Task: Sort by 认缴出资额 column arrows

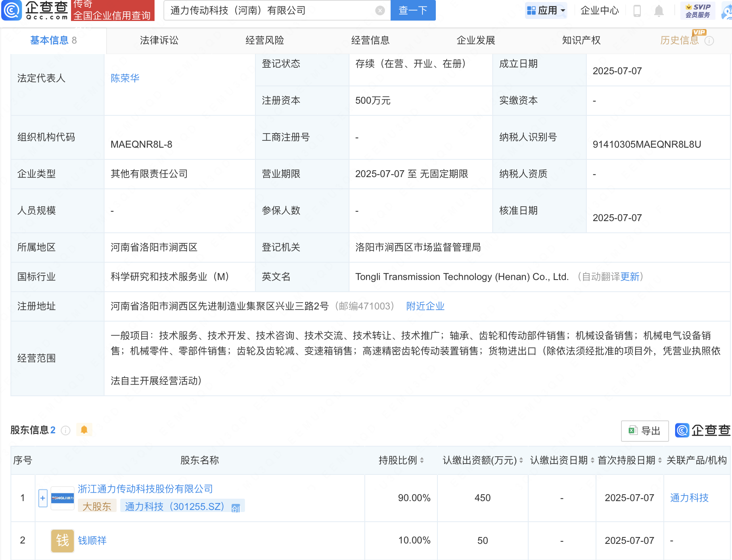Action: point(521,460)
